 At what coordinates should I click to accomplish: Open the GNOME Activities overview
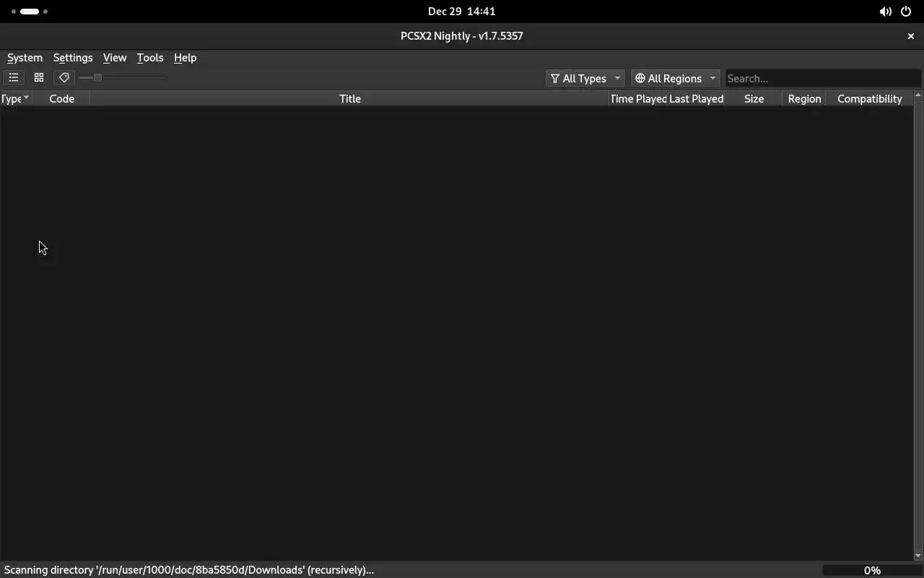[30, 12]
